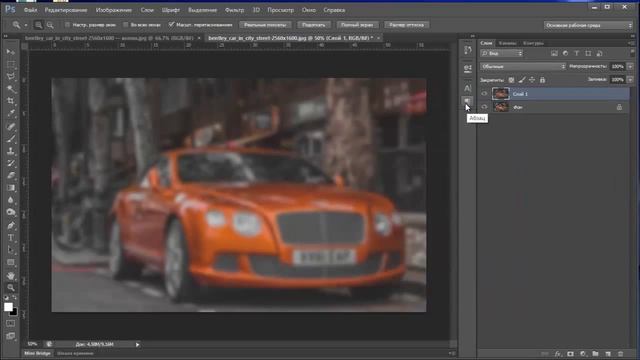Viewport: 640px width, 360px height.
Task: Click the Подогнать button
Action: point(313,25)
